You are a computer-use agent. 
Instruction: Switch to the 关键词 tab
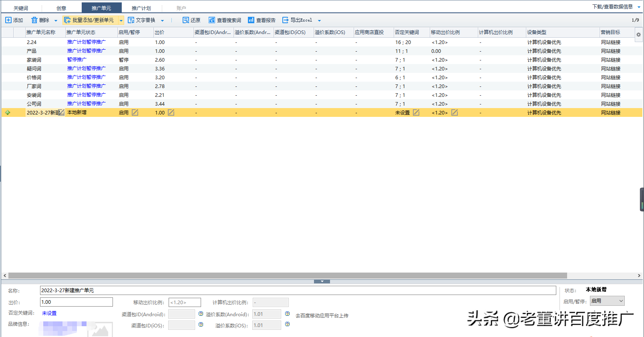pos(21,8)
